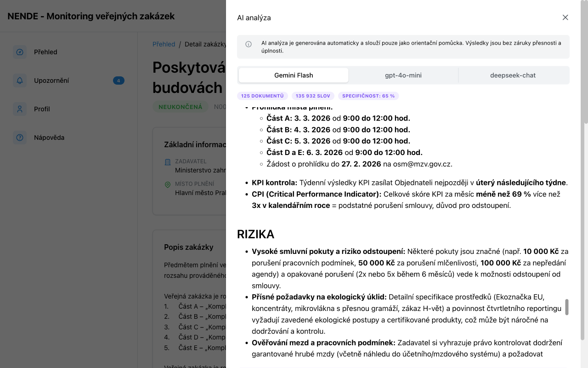Open Profil via the person icon
588x368 pixels.
(19, 109)
